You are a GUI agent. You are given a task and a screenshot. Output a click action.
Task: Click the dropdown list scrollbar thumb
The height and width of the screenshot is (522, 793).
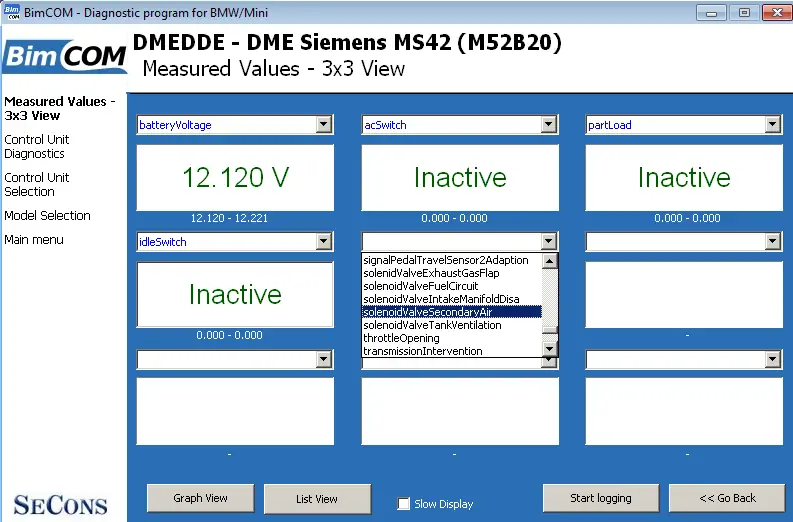click(549, 330)
